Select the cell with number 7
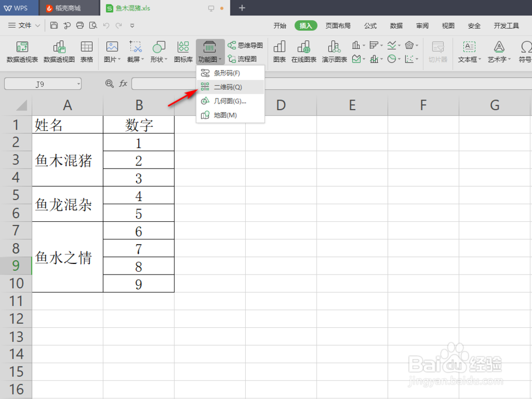Screen dimensions: 532x399 coord(139,248)
